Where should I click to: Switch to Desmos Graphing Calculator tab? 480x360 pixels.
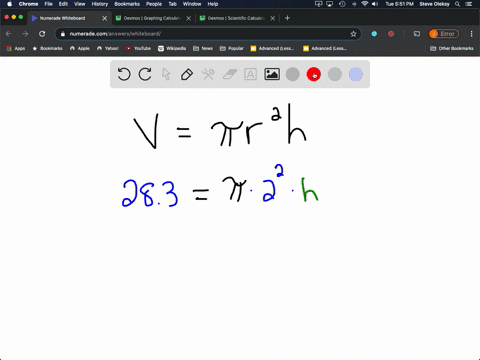(152, 18)
